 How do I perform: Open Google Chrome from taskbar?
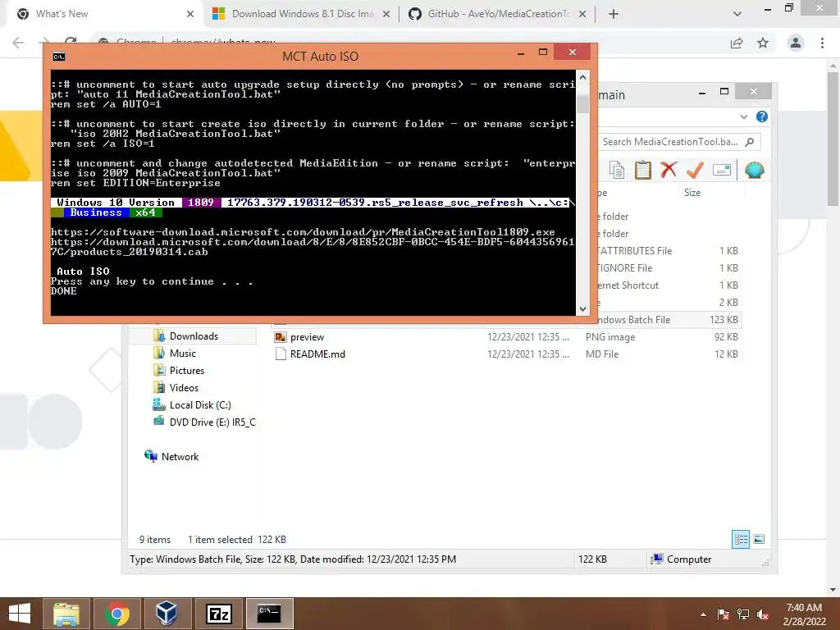(x=116, y=614)
